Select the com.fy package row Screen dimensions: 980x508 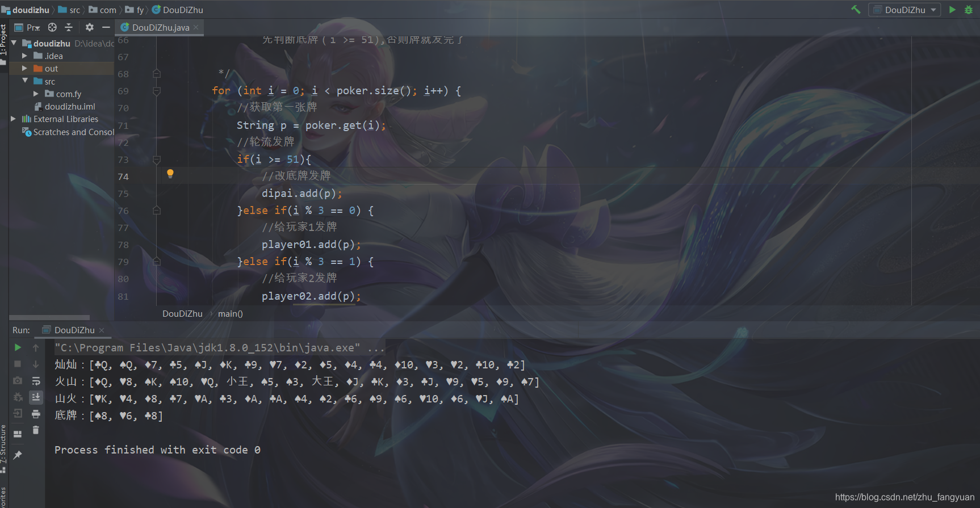pos(62,94)
